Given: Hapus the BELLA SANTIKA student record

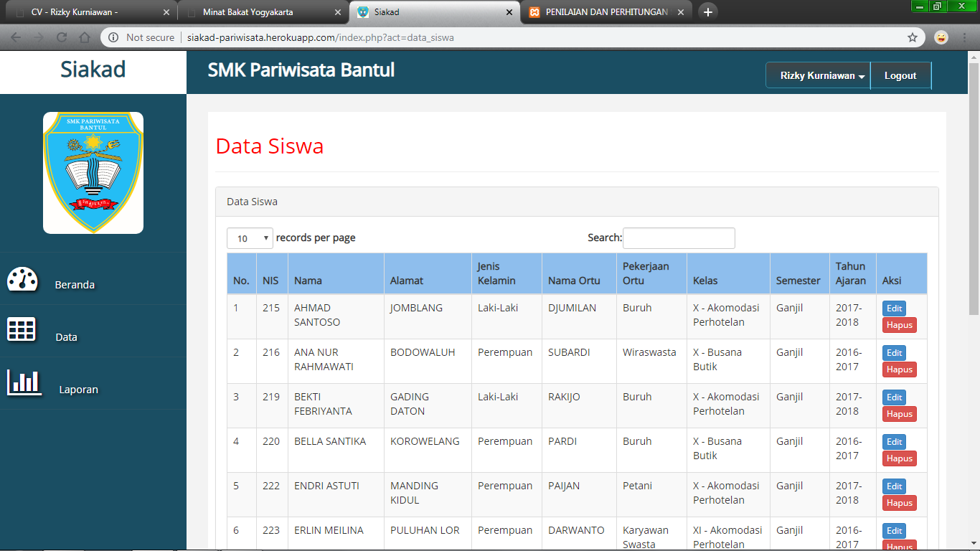Looking at the screenshot, I should click(899, 458).
